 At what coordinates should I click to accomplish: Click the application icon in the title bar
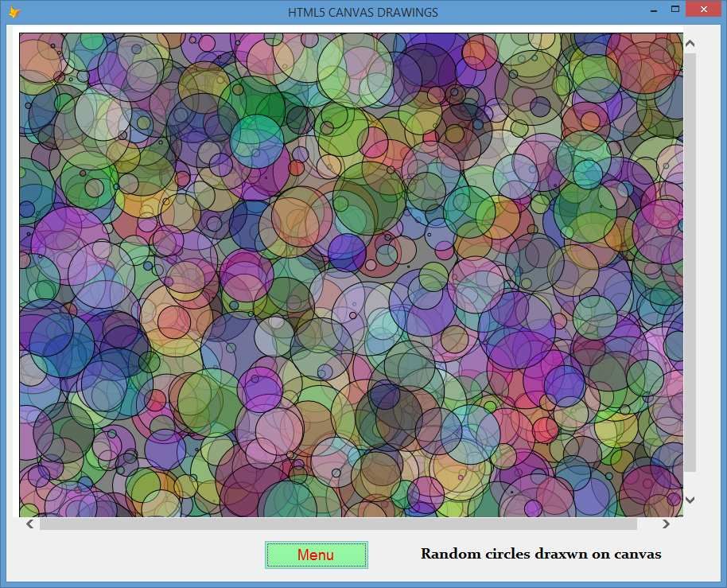click(13, 11)
